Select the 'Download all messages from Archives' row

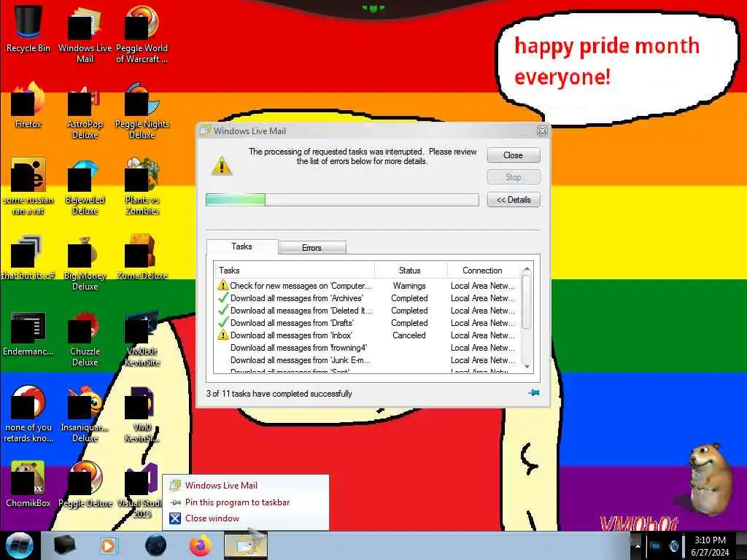(x=367, y=298)
